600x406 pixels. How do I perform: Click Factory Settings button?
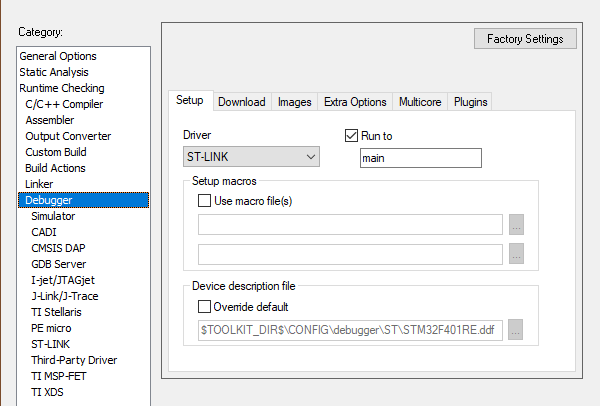[525, 39]
